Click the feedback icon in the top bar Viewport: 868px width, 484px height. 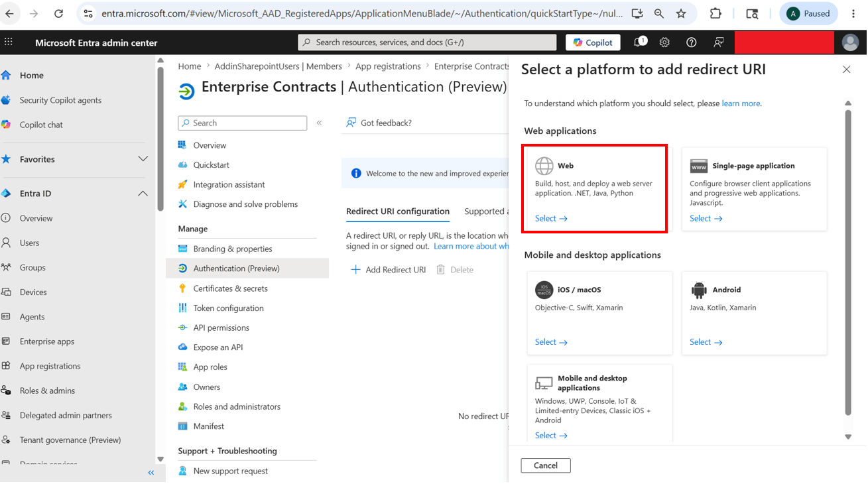click(718, 42)
